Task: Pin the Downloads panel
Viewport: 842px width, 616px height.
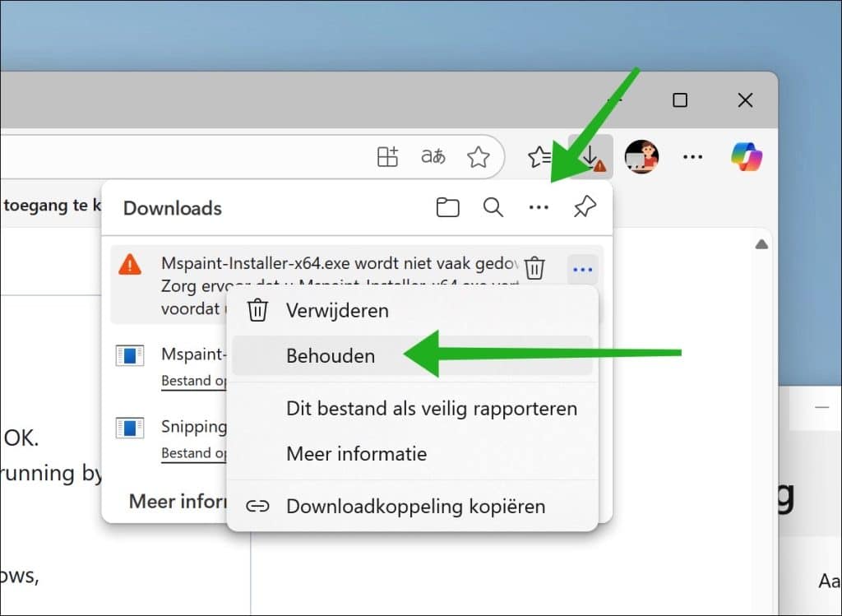Action: click(585, 207)
